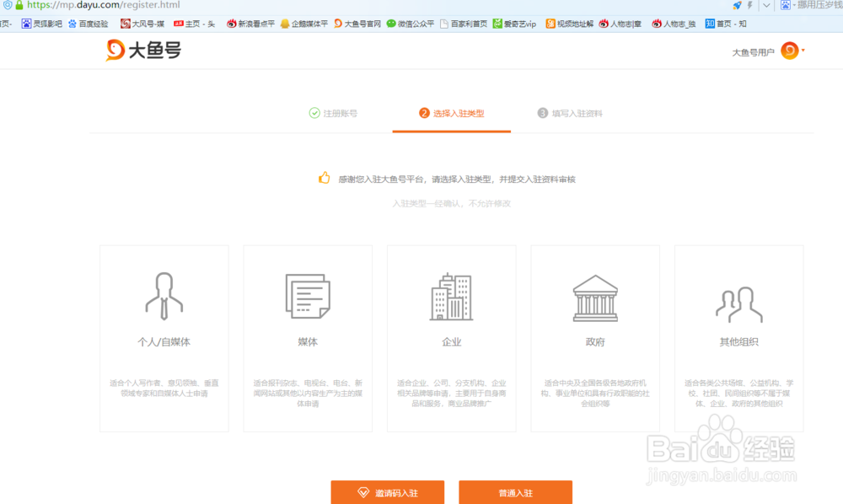Select the 企业 buildings icon
The width and height of the screenshot is (843, 504).
pos(451,297)
